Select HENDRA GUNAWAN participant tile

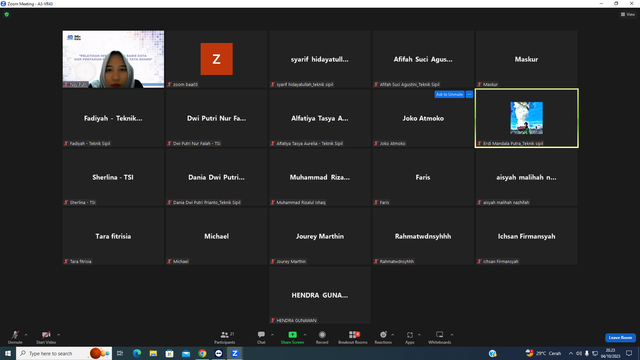[x=320, y=295]
